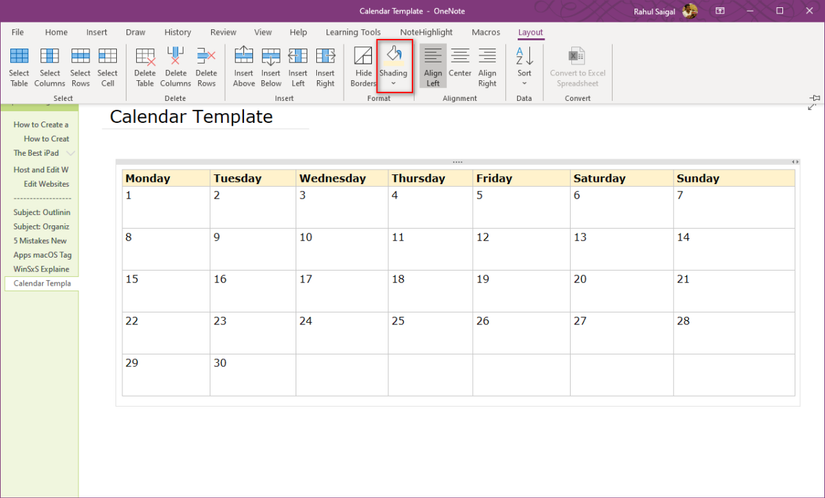Screen dimensions: 825x498
Task: Collapse The Best iPad subpages chevron
Action: (x=71, y=153)
